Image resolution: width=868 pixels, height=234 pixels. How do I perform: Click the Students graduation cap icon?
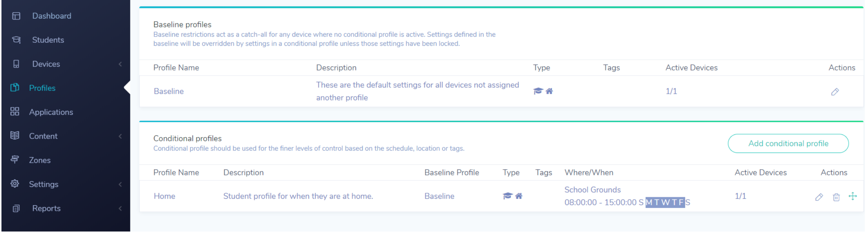tap(16, 40)
